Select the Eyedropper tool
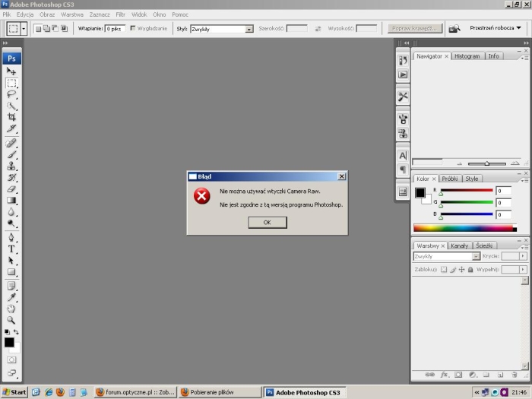The width and height of the screenshot is (532, 399). [x=11, y=298]
